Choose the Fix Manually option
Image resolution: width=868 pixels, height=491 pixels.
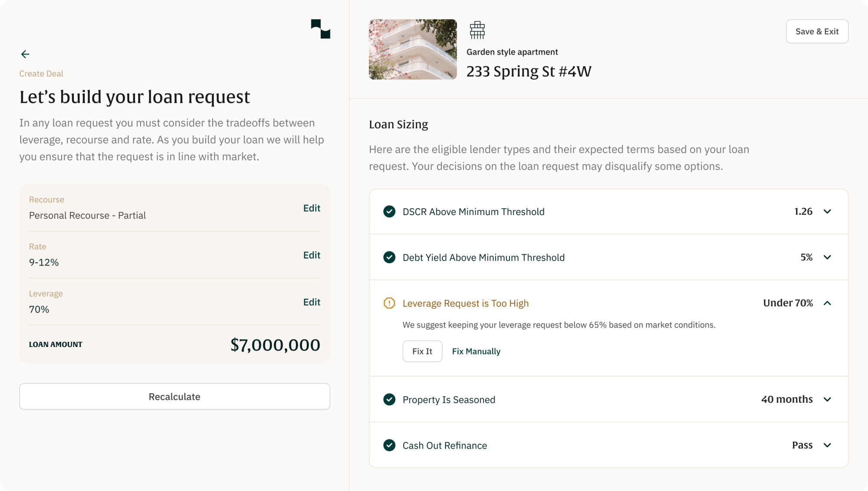pyautogui.click(x=476, y=351)
